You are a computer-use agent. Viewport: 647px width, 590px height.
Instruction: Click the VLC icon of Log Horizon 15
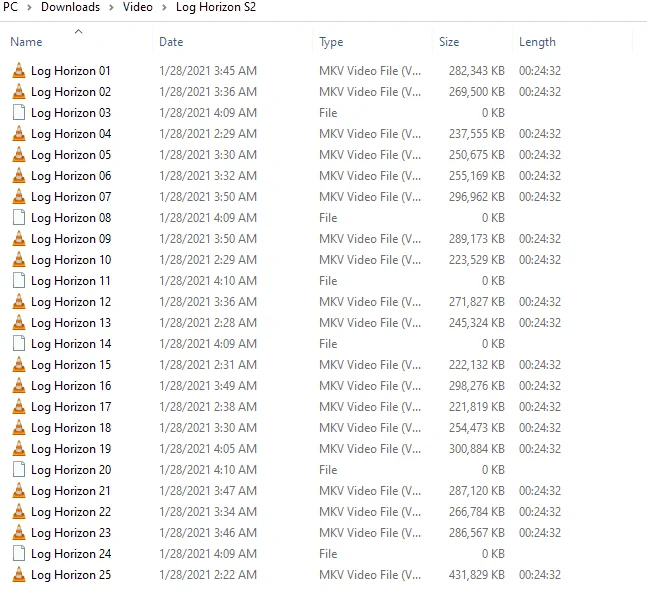(x=19, y=365)
